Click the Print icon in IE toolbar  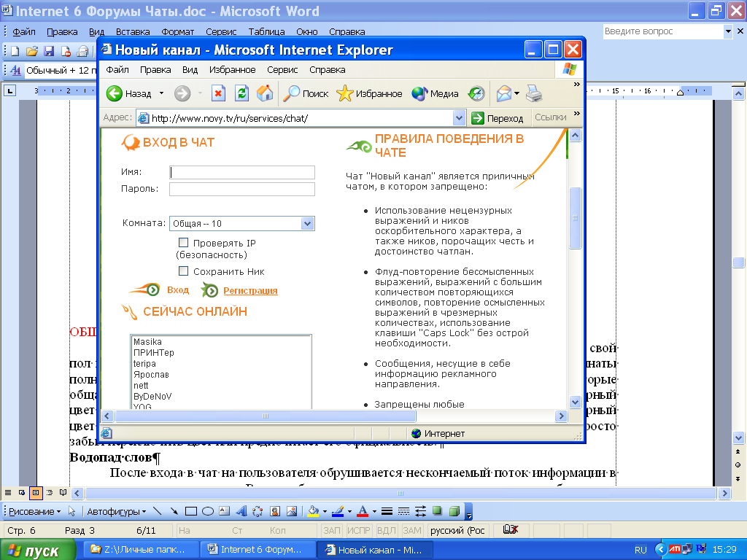pyautogui.click(x=534, y=93)
